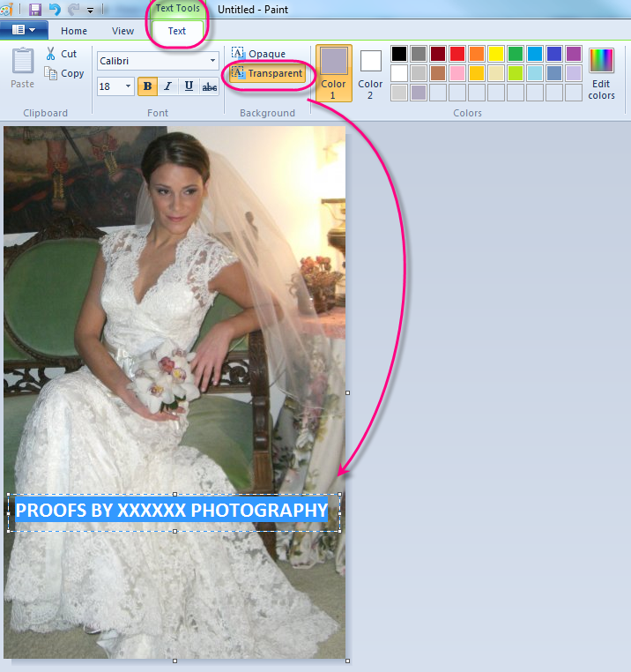Viewport: 631px width, 672px height.
Task: Pick the custom light gray swatch in third row
Action: pos(399,93)
